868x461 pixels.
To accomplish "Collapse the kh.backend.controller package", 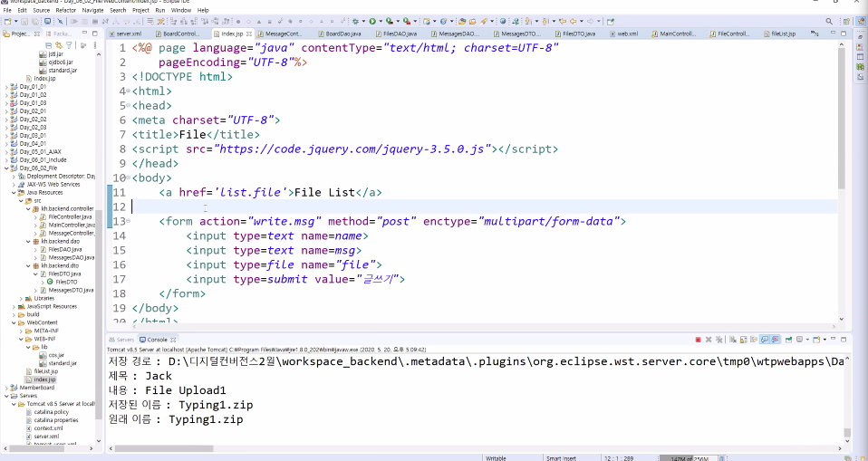I will click(28, 208).
